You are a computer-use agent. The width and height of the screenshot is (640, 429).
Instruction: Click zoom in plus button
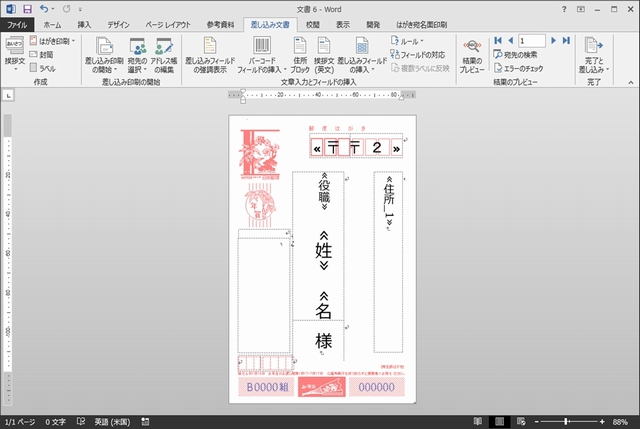pyautogui.click(x=602, y=422)
